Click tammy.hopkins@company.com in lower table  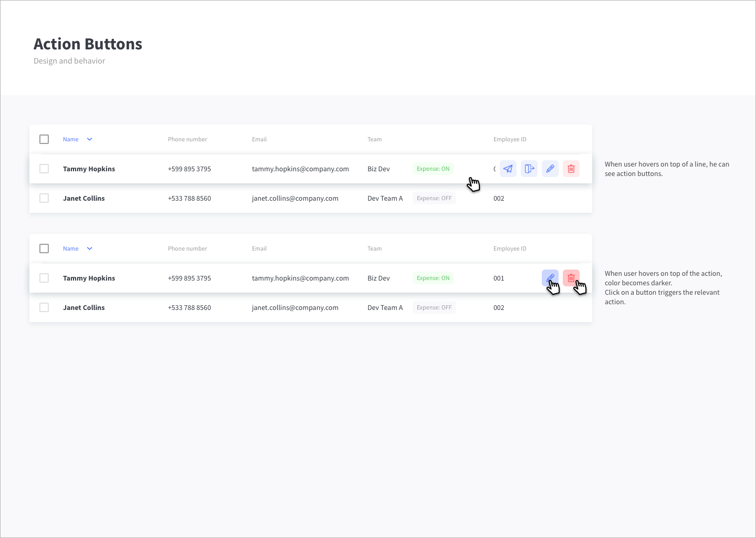(300, 278)
